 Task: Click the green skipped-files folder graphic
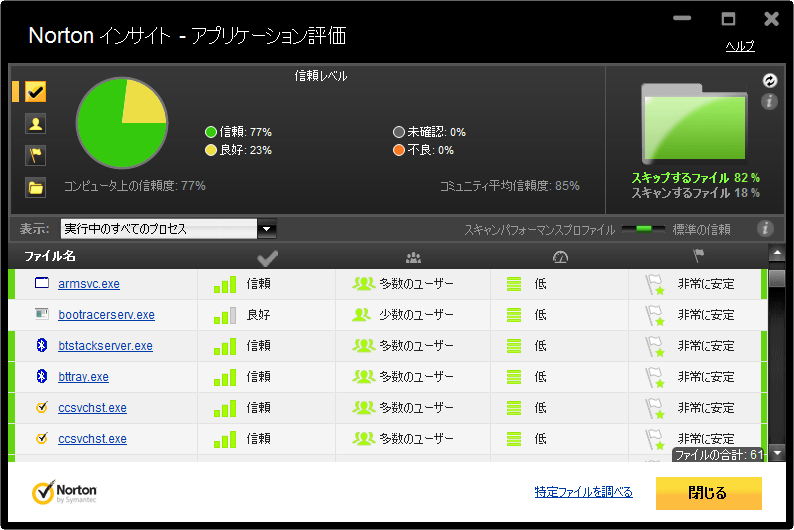694,124
